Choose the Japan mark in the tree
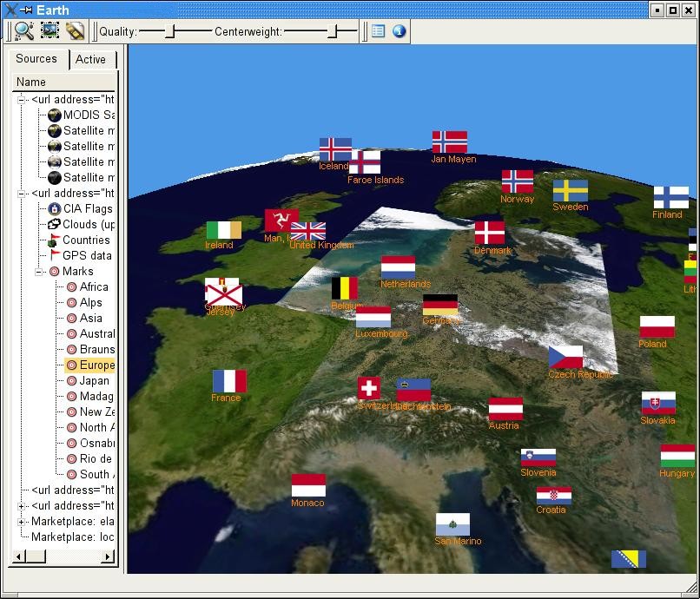Viewport: 700px width, 599px height. click(x=94, y=381)
